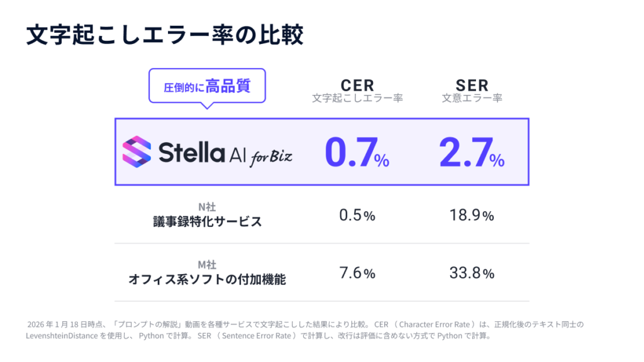Screen dimensions: 644x362
Task: Click the CER column header
Action: [357, 85]
